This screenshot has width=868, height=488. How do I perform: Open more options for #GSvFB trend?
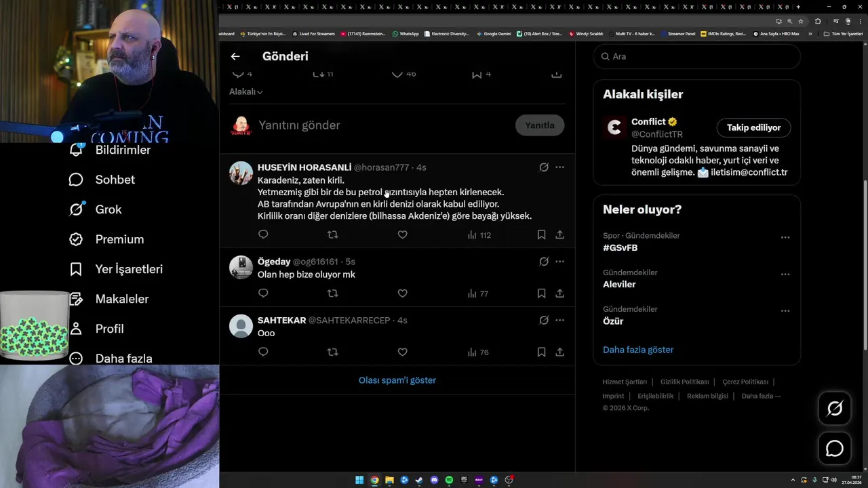[785, 237]
